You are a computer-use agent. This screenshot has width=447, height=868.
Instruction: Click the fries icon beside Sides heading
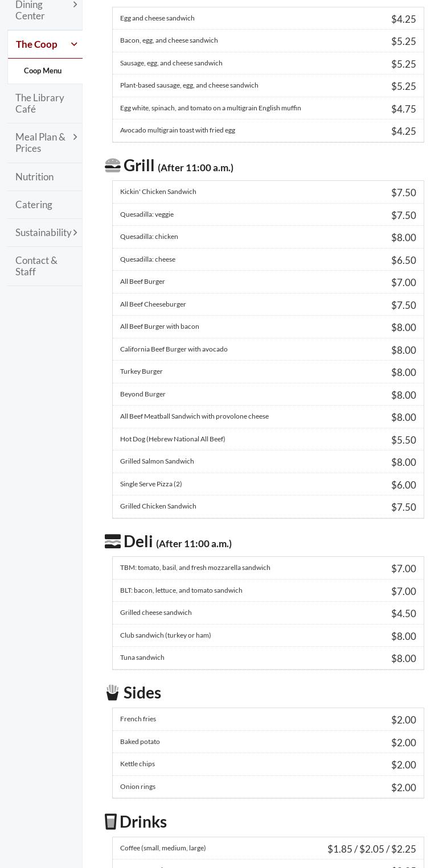click(x=113, y=693)
